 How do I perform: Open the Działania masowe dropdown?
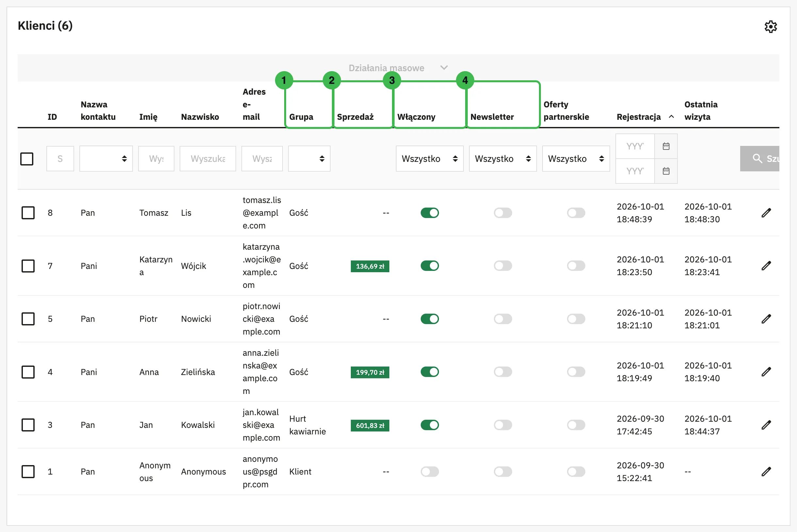tap(398, 68)
